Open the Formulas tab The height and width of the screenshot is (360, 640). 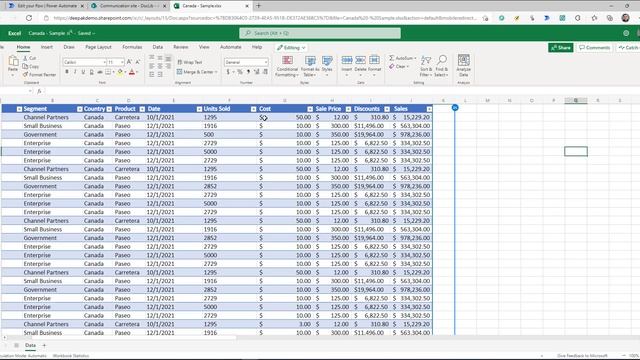(132, 47)
